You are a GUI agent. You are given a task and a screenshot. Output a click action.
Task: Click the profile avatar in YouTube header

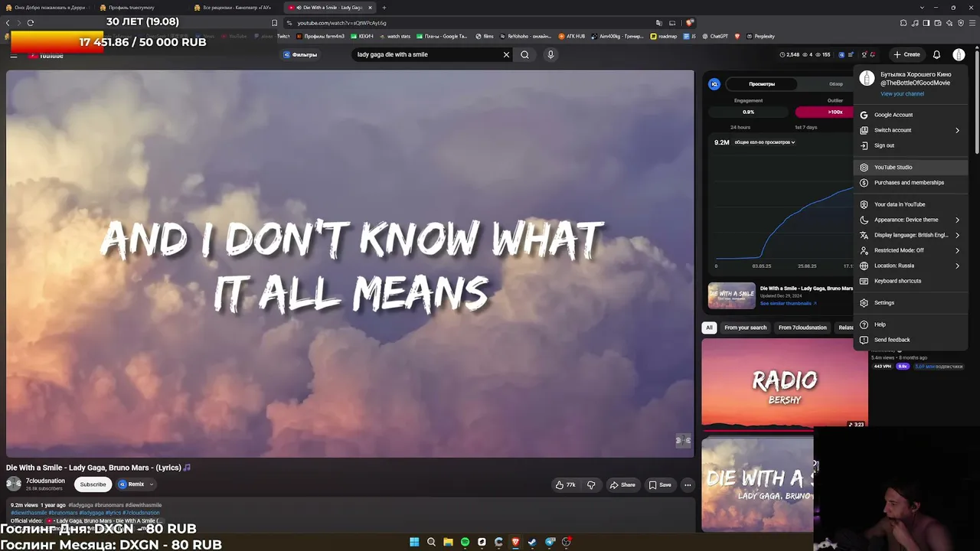[x=959, y=54]
